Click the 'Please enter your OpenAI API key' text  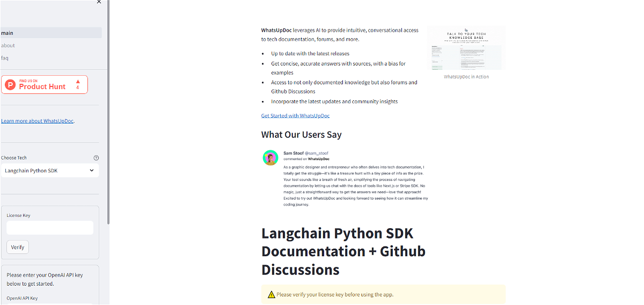45,279
